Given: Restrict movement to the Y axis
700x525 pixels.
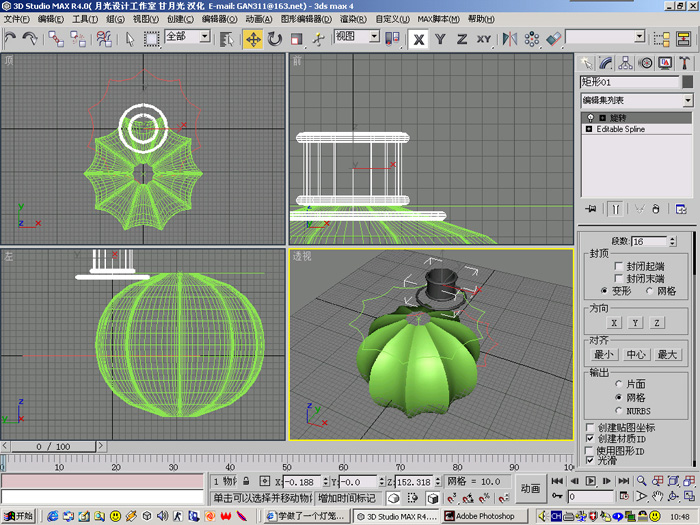Looking at the screenshot, I should [440, 39].
